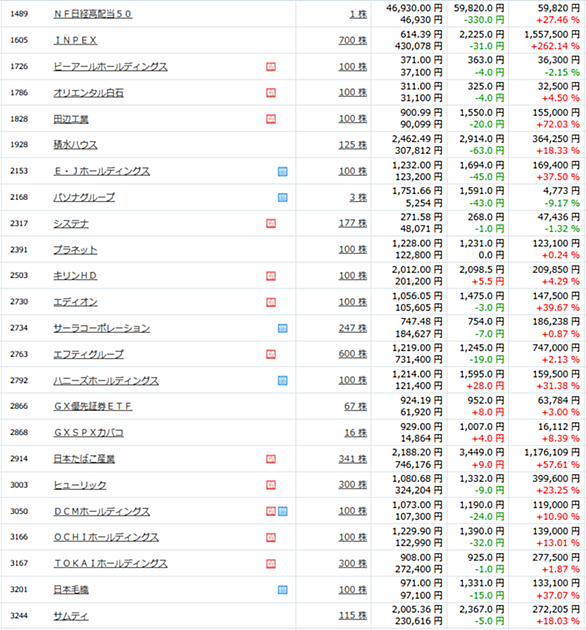
Task: Click red icon in 田辺工業 row
Action: point(271,119)
